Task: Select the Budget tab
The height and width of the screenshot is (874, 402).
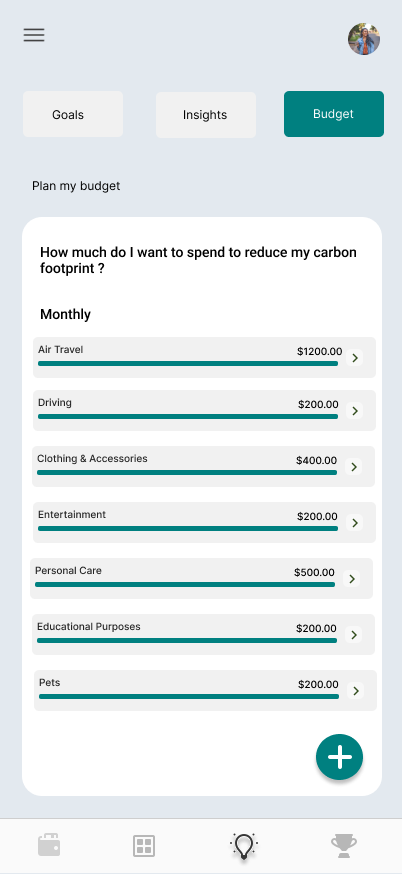Action: pyautogui.click(x=334, y=114)
